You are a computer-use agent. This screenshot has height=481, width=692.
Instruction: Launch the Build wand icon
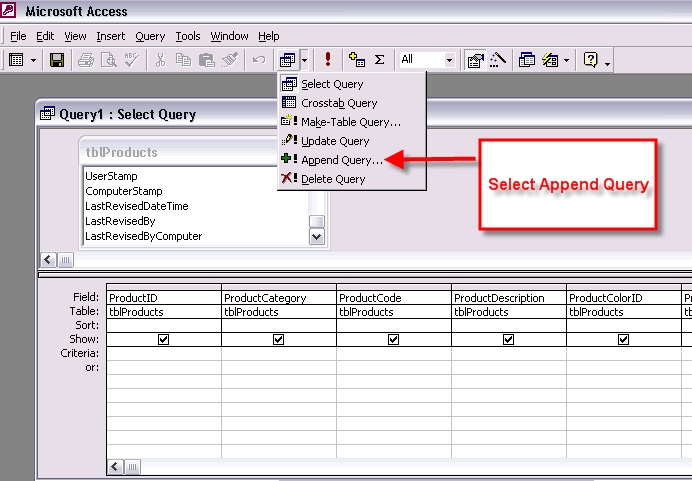498,60
